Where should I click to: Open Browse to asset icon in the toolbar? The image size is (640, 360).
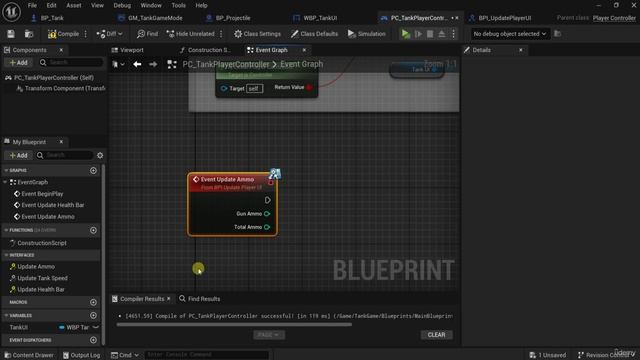[x=29, y=34]
